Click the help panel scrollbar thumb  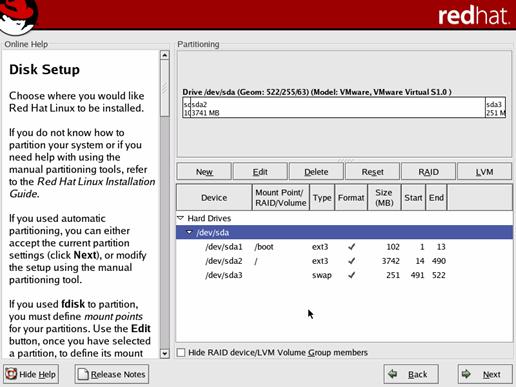165,88
